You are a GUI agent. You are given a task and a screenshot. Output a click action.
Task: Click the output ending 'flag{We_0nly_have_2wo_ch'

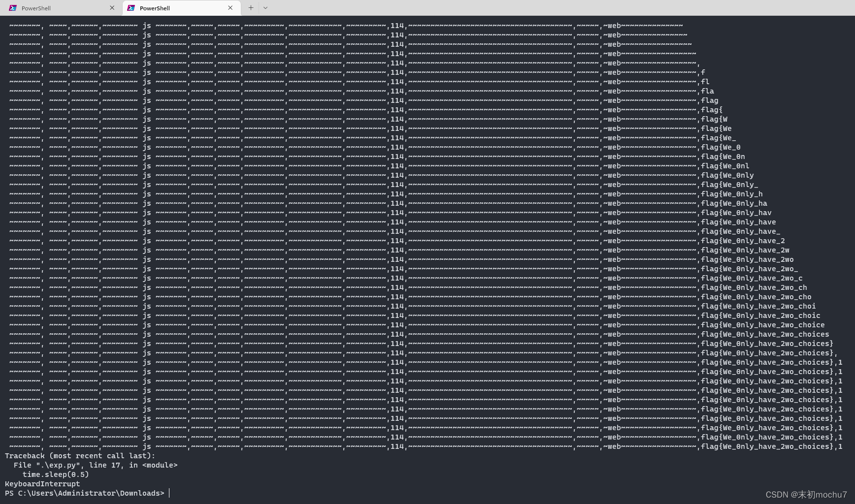click(x=408, y=287)
